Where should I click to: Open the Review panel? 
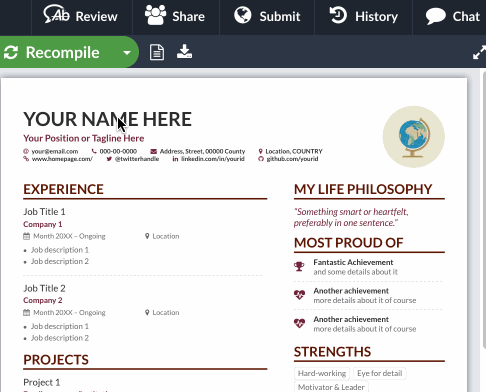pyautogui.click(x=82, y=17)
